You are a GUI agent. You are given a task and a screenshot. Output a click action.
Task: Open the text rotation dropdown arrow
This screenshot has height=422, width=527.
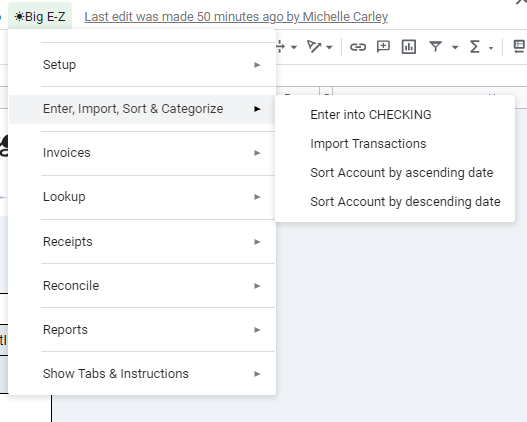329,47
